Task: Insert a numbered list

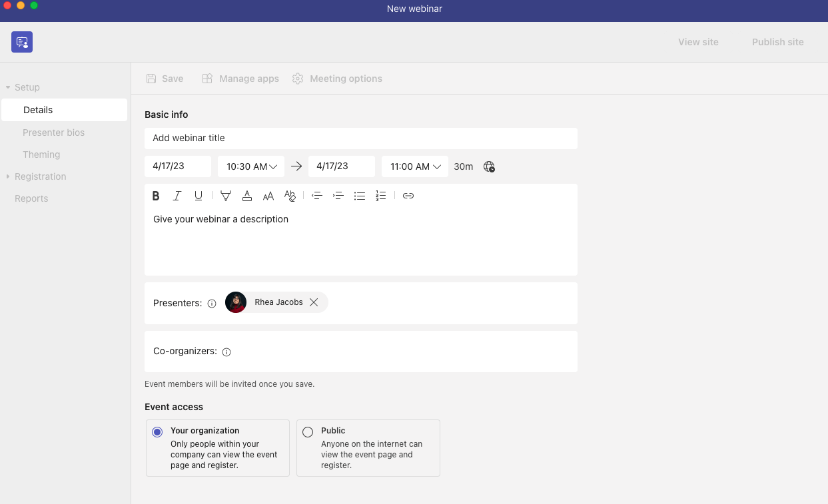Action: pyautogui.click(x=380, y=195)
